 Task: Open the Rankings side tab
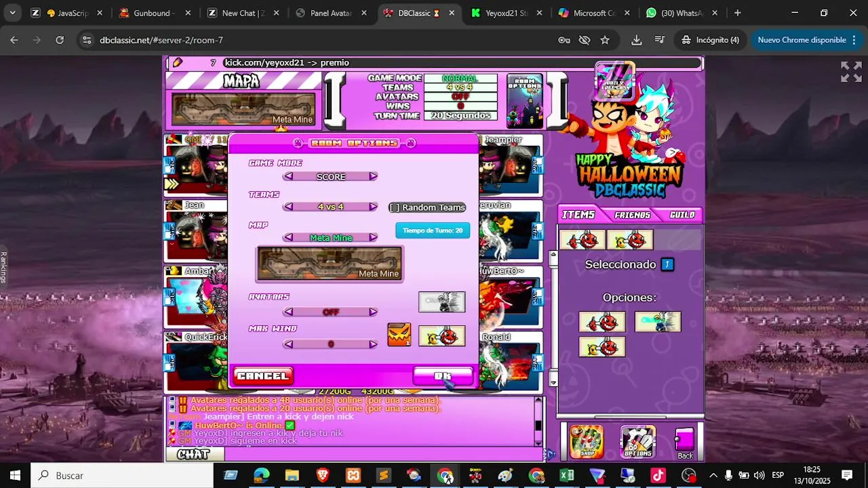pyautogui.click(x=4, y=267)
